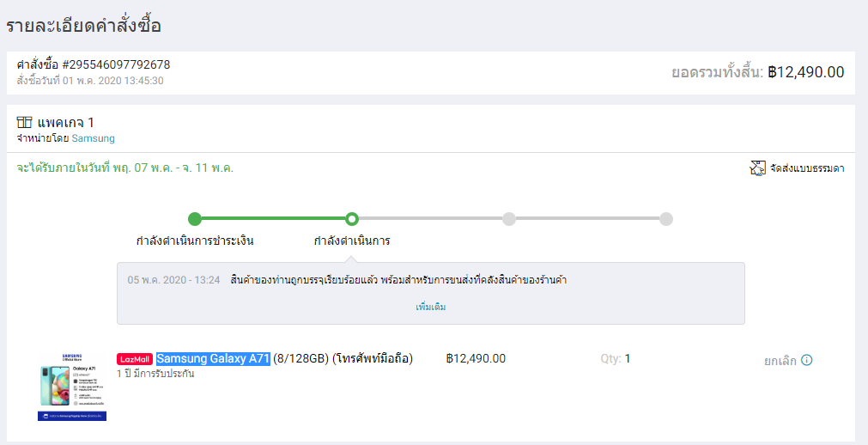Image resolution: width=868 pixels, height=445 pixels.
Task: Click the LazMall badge
Action: (x=135, y=359)
